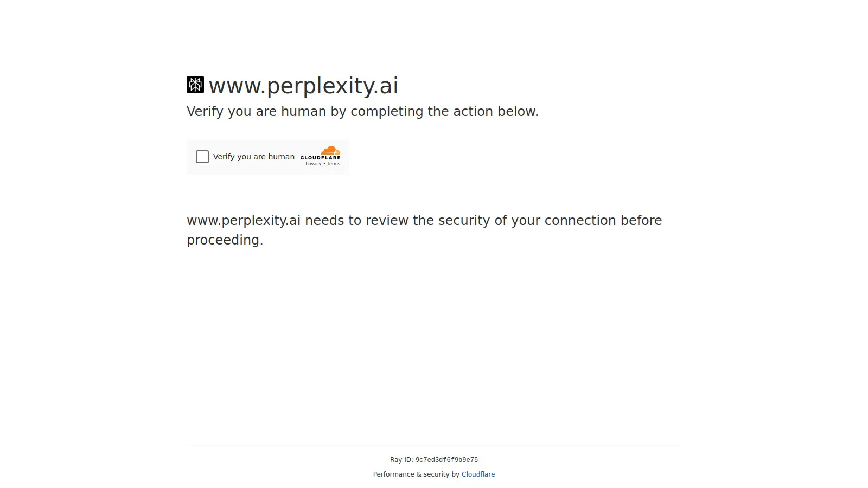
Task: Enable the verification checkbox in the Cloudflare widget
Action: 202,157
